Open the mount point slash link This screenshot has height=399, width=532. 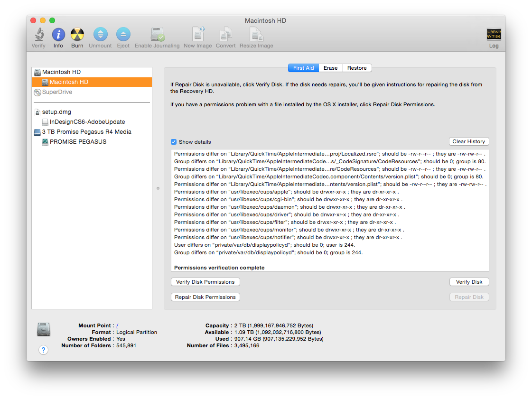(117, 325)
